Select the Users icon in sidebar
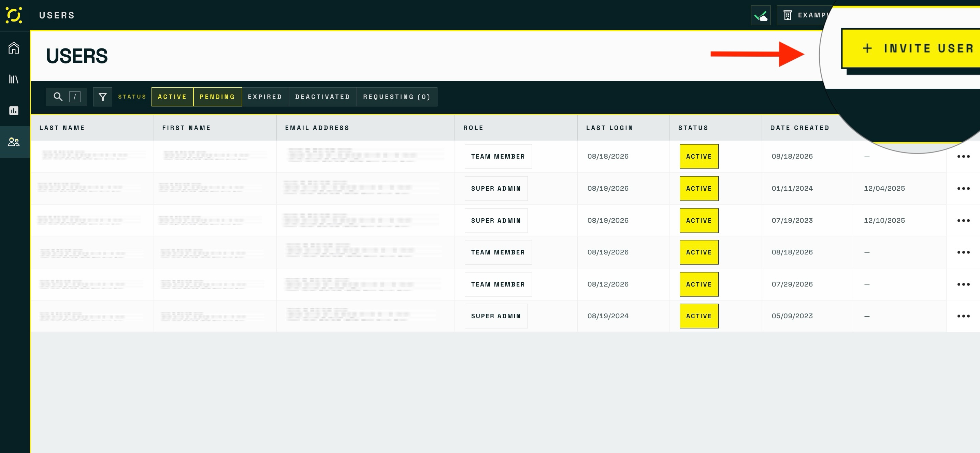The width and height of the screenshot is (980, 453). (x=14, y=142)
